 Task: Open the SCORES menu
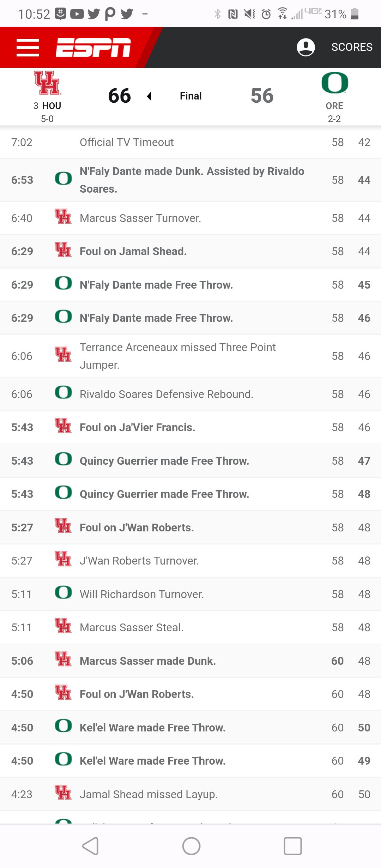[x=352, y=47]
